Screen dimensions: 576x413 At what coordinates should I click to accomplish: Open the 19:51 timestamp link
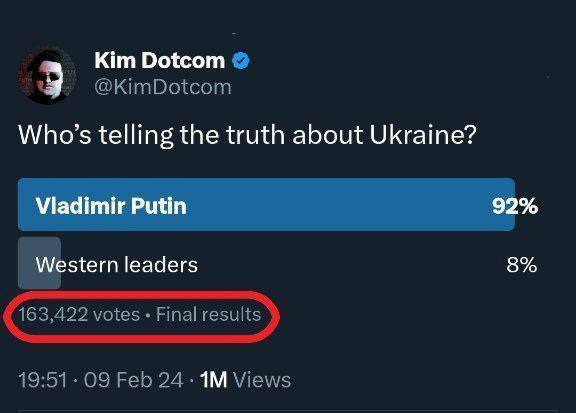click(43, 380)
